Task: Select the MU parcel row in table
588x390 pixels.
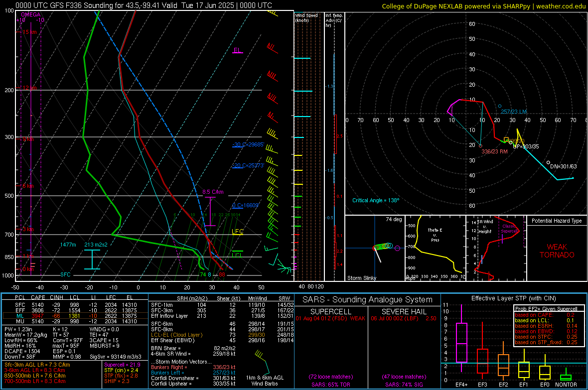Action: click(x=76, y=321)
